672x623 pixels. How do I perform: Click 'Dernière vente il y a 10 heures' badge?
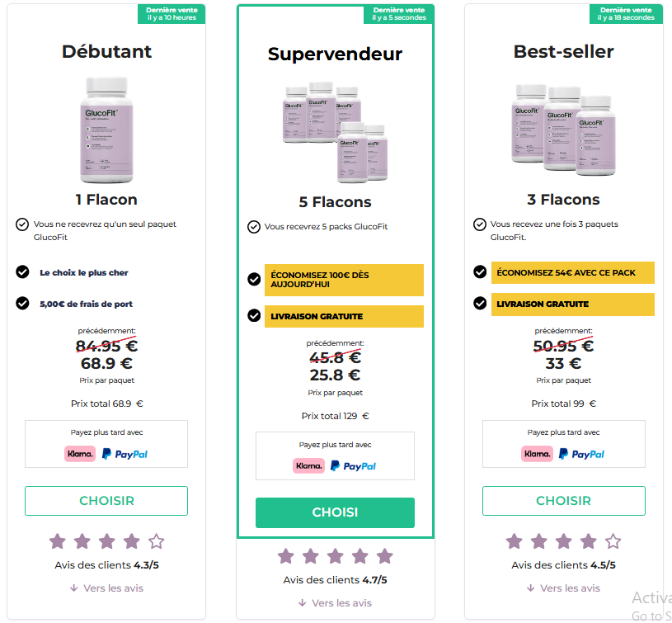tap(172, 14)
